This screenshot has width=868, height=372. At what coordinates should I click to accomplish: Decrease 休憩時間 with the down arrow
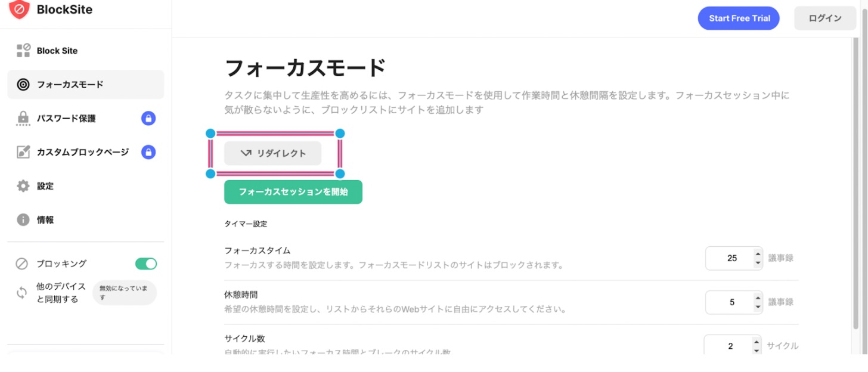click(758, 307)
